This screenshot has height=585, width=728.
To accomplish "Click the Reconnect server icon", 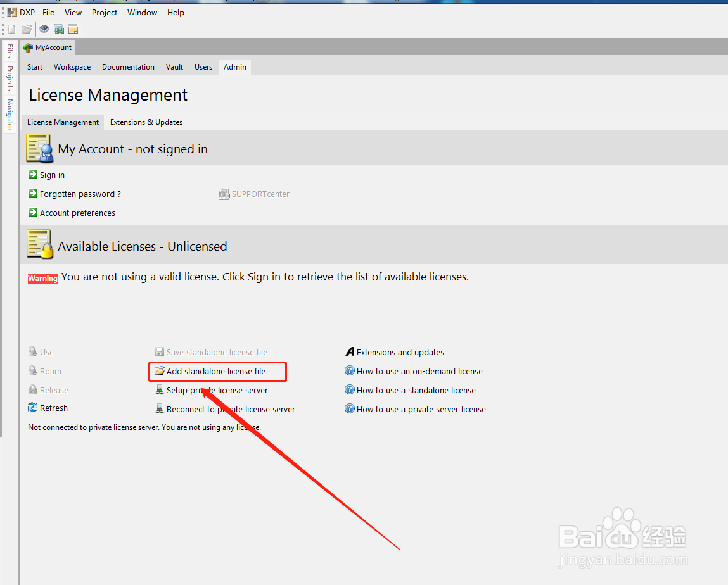I will tap(160, 409).
